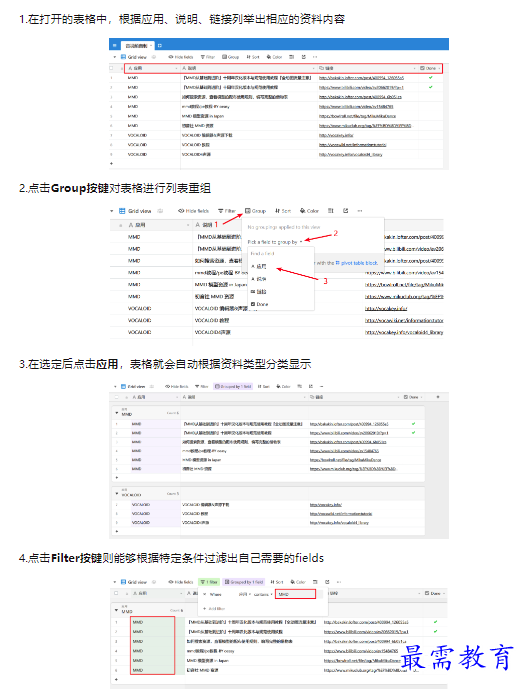522x689 pixels.
Task: Select the table tab in the blue header bar
Action: tap(138, 46)
